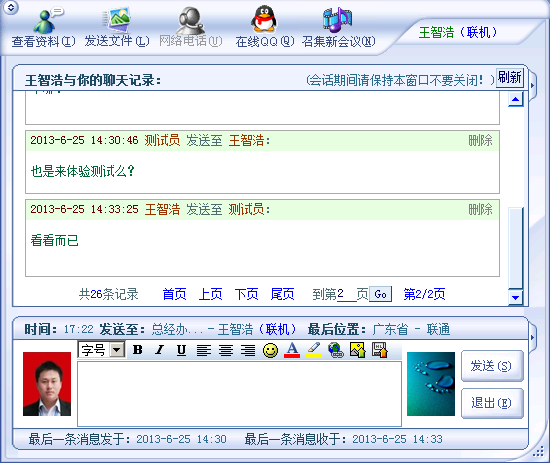Expand the chat record side arrow
This screenshot has height=463, width=550.
tap(532, 85)
